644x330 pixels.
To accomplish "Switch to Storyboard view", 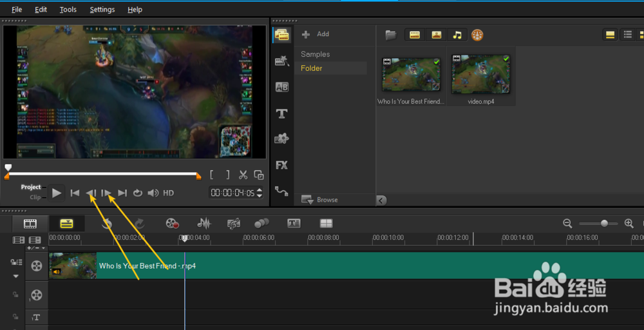I will click(x=30, y=224).
